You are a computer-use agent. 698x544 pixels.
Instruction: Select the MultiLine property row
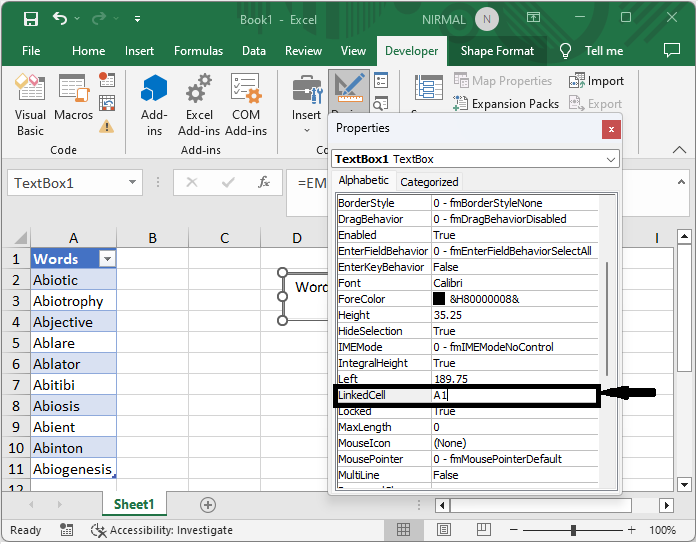point(467,475)
